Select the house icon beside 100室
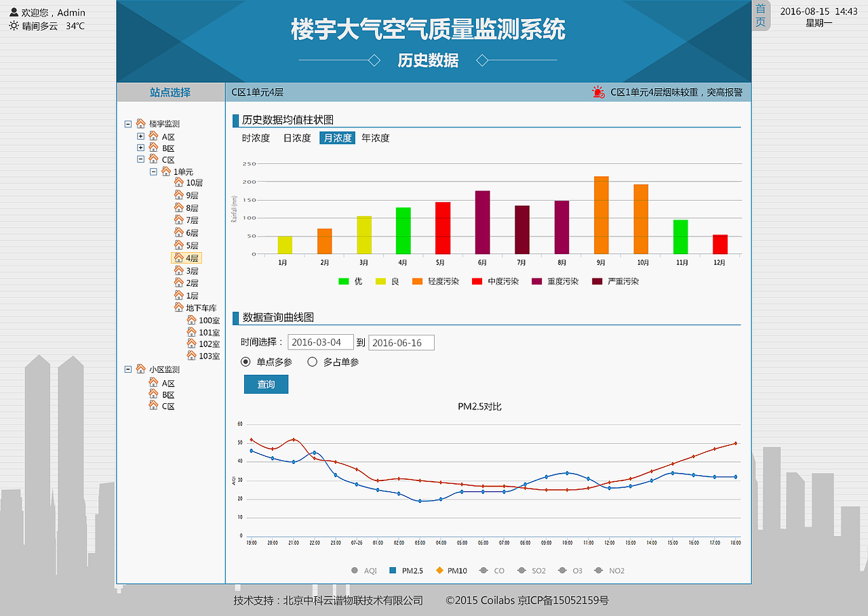The image size is (868, 616). pyautogui.click(x=192, y=320)
